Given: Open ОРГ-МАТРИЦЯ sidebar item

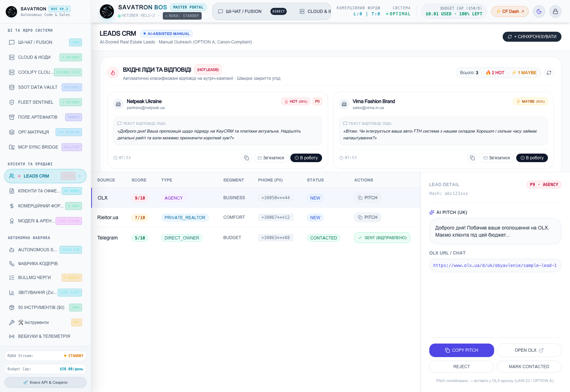Looking at the screenshot, I should [45, 132].
